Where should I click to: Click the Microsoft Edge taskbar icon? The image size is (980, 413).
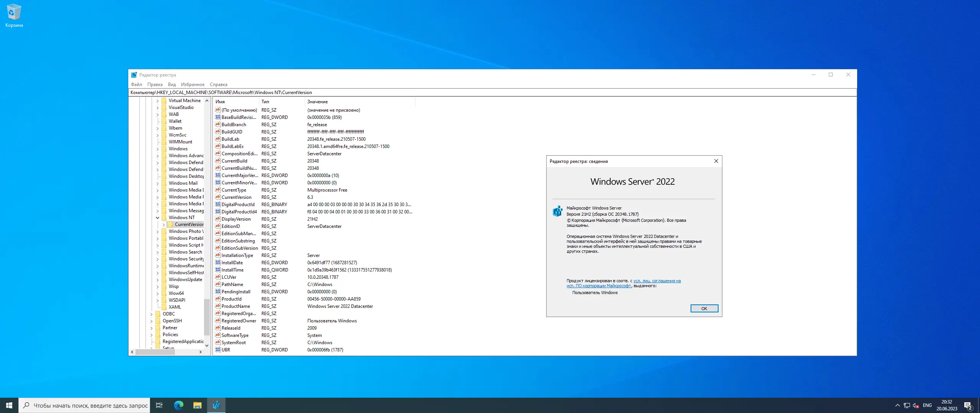tap(178, 405)
